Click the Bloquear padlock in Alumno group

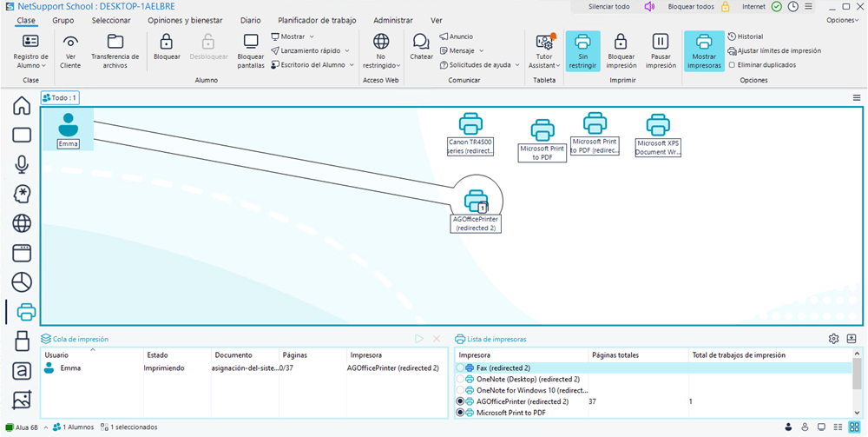167,42
